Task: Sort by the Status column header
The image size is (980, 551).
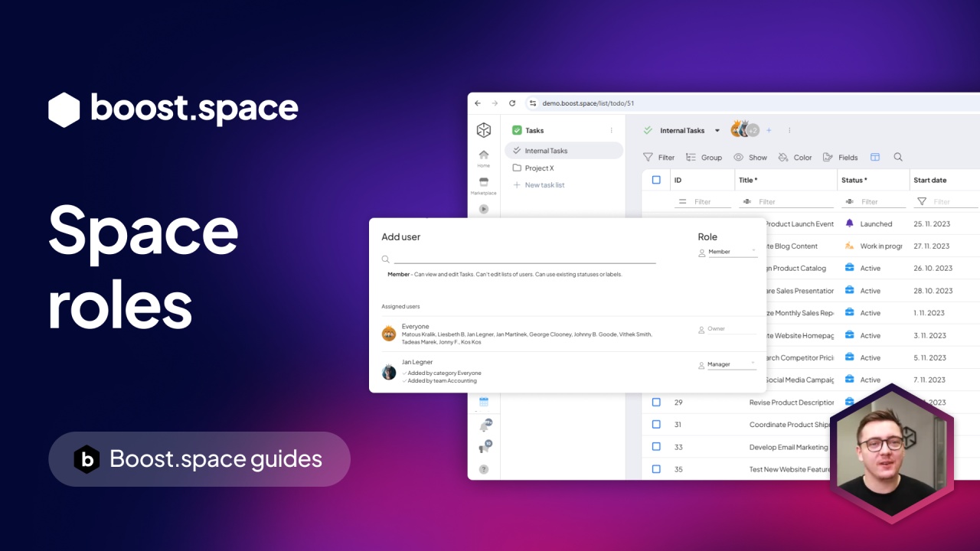Action: (854, 180)
